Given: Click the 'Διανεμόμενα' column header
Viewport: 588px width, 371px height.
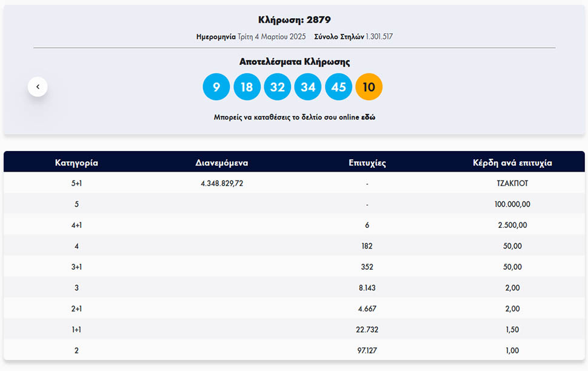Looking at the screenshot, I should (x=222, y=162).
